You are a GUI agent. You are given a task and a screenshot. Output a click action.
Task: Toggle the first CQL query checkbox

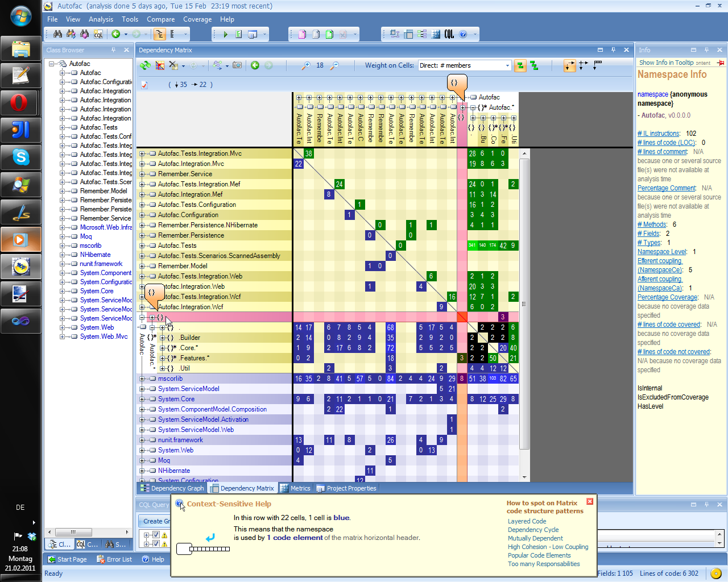tap(156, 535)
